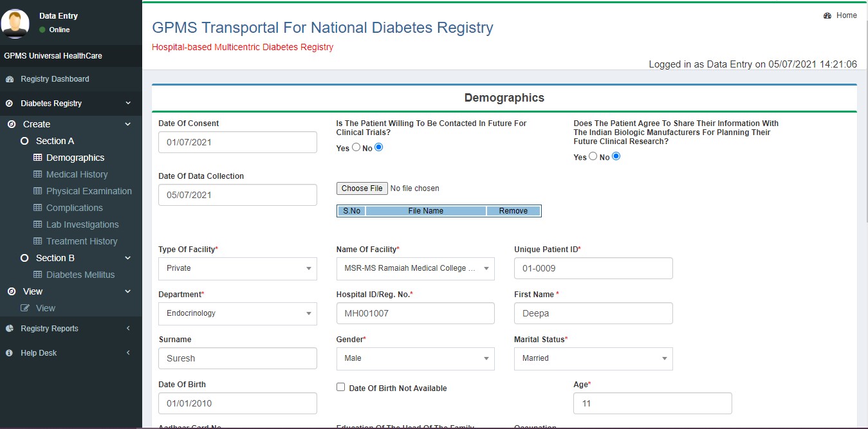
Task: Click the user avatar in sidebar
Action: 15,23
